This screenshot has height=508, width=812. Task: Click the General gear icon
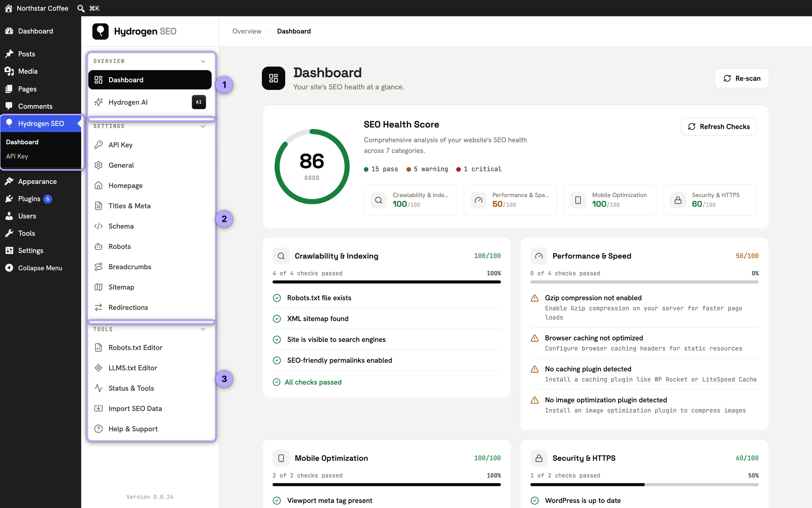[98, 165]
